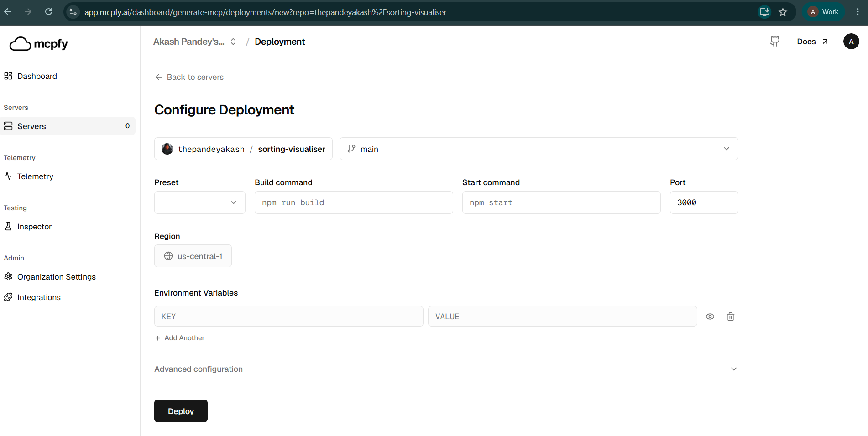Click the Servers count badge 0

coord(128,126)
